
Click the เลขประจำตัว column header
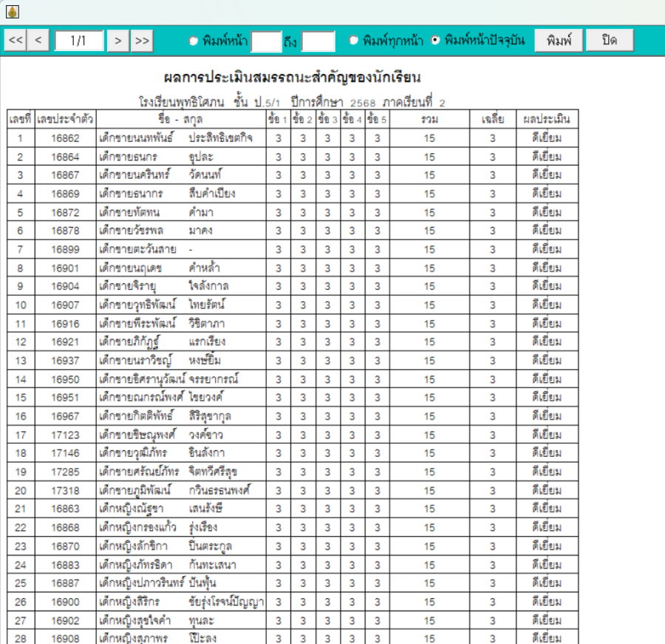65,119
